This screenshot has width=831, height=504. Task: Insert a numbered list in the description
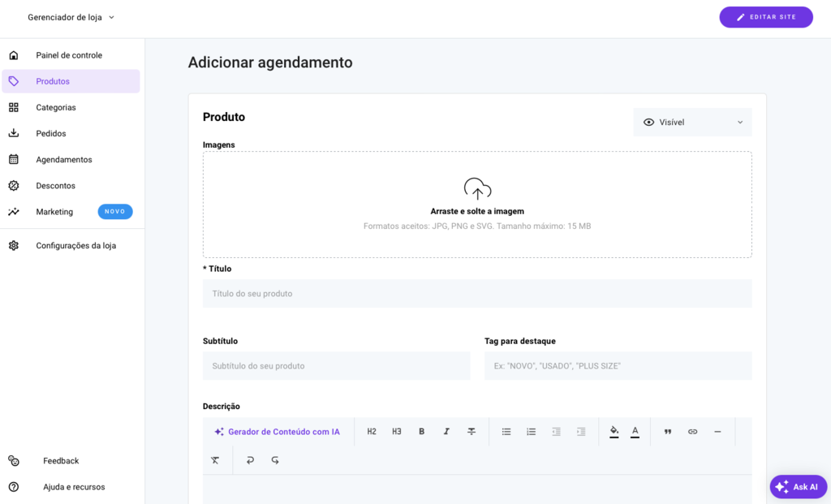coord(531,431)
